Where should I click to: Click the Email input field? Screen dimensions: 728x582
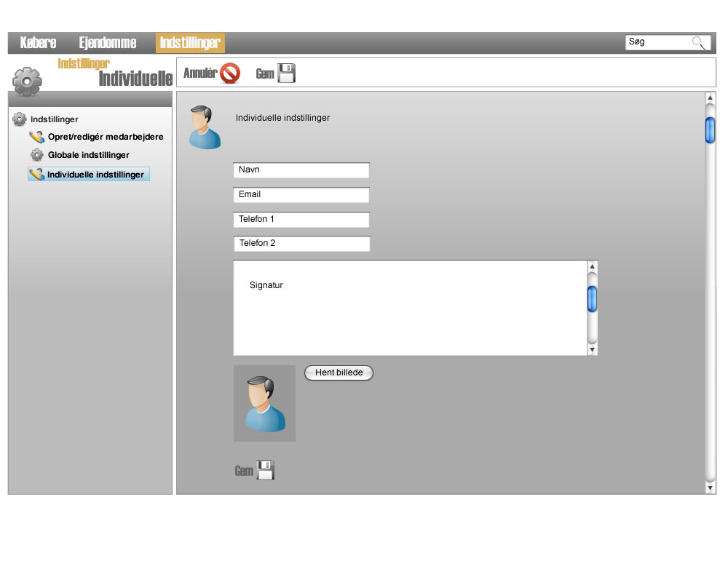(x=301, y=195)
